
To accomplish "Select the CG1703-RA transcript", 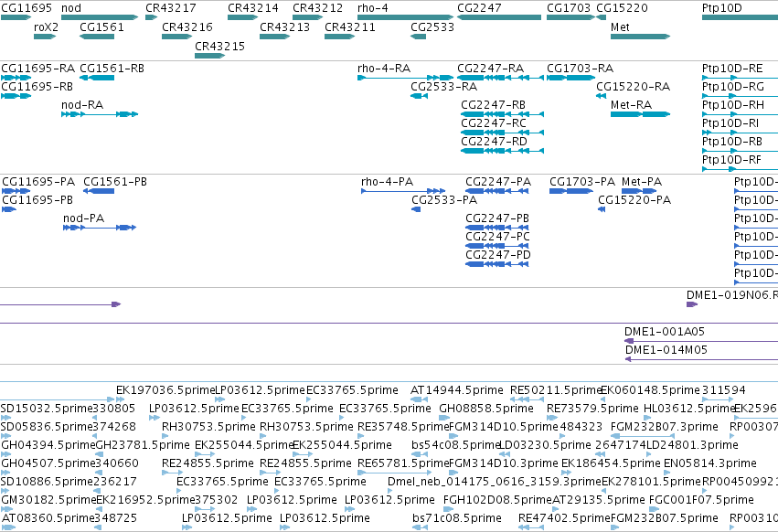I will click(x=570, y=78).
